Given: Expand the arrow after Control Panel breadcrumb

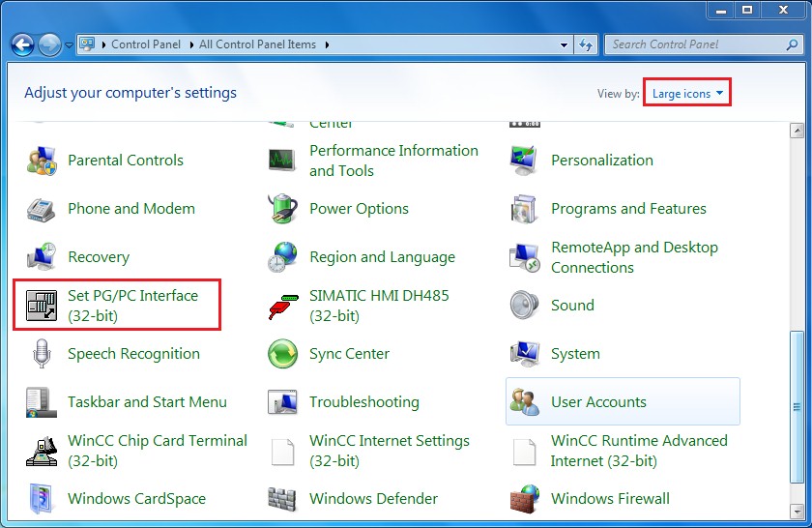Looking at the screenshot, I should (x=192, y=44).
